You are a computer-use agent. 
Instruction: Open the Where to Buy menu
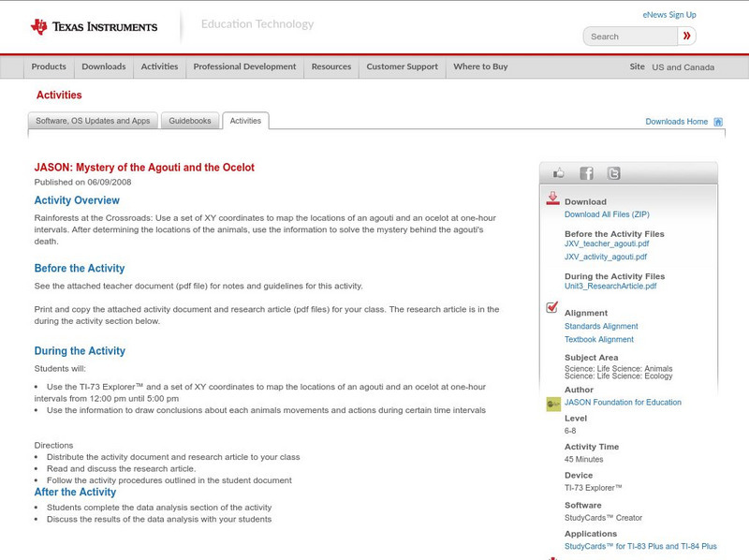point(480,66)
